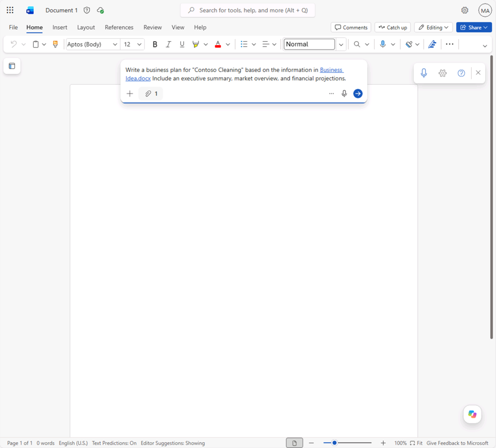Expand the ribbon with the chevron
Viewport: 496px width, 448px height.
tap(485, 46)
